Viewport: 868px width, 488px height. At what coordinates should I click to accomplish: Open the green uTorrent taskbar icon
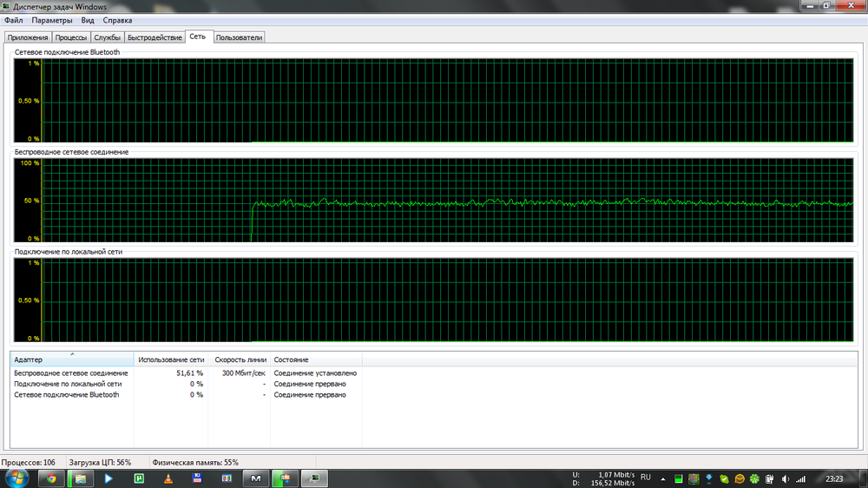click(139, 478)
